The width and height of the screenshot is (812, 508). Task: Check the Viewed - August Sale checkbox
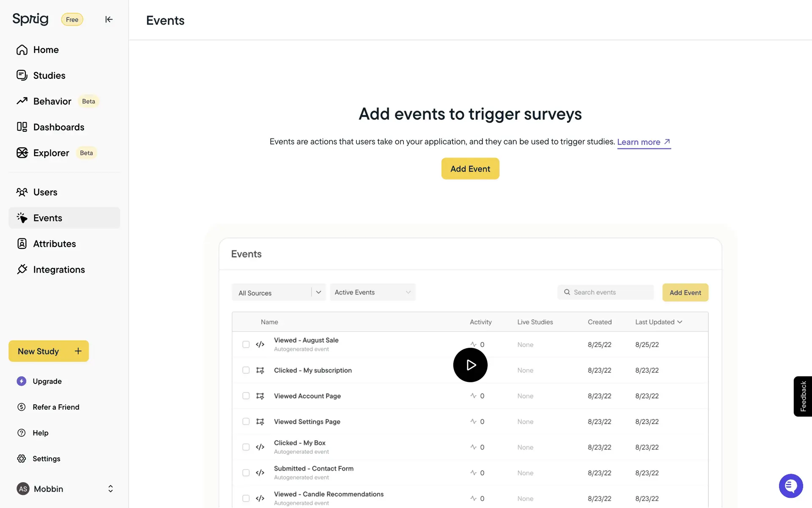tap(246, 345)
